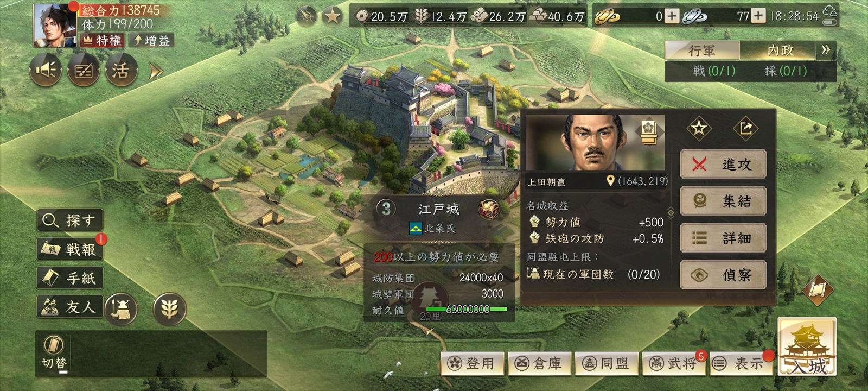The image size is (868, 391).
Task: Click the 活 activity round icon
Action: tap(120, 70)
